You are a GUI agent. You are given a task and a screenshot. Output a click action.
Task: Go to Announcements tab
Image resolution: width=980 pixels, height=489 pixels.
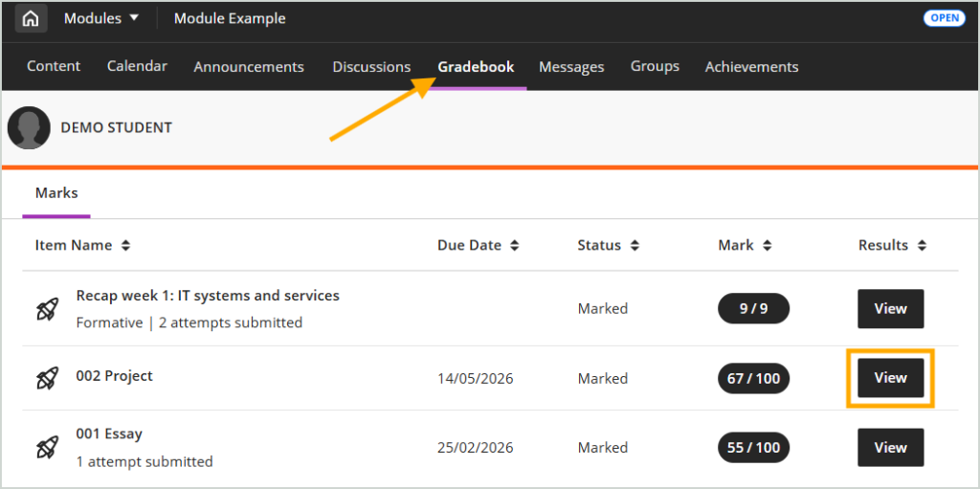pos(249,67)
